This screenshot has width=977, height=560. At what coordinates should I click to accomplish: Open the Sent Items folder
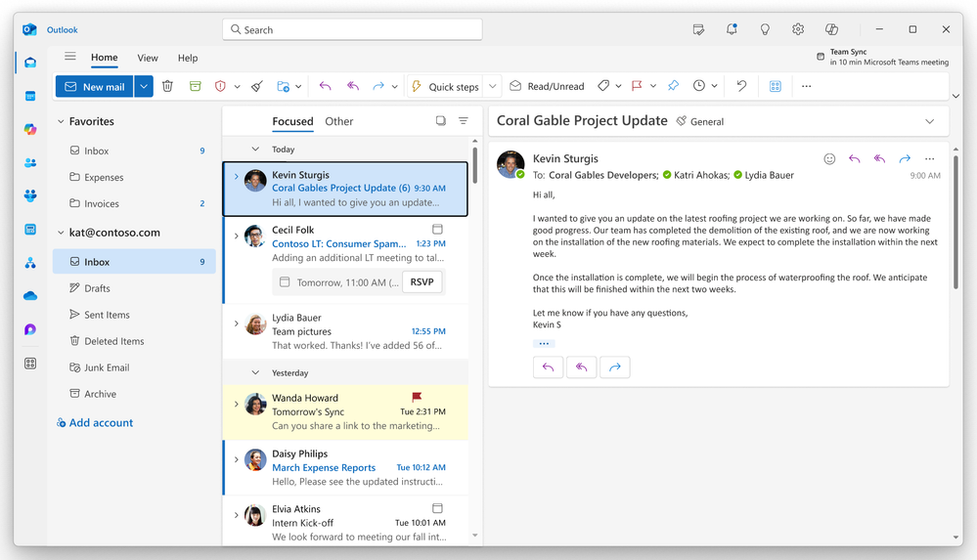(x=134, y=315)
